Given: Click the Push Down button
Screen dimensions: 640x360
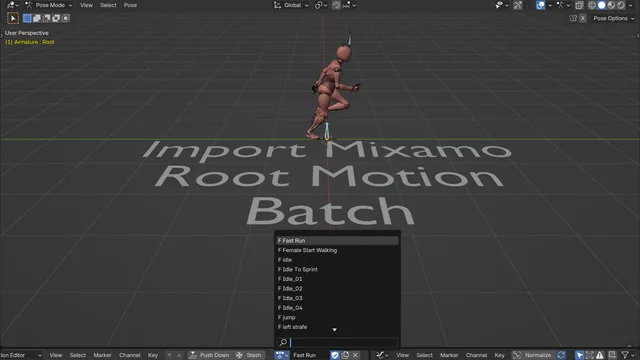Looking at the screenshot, I should coord(209,355).
